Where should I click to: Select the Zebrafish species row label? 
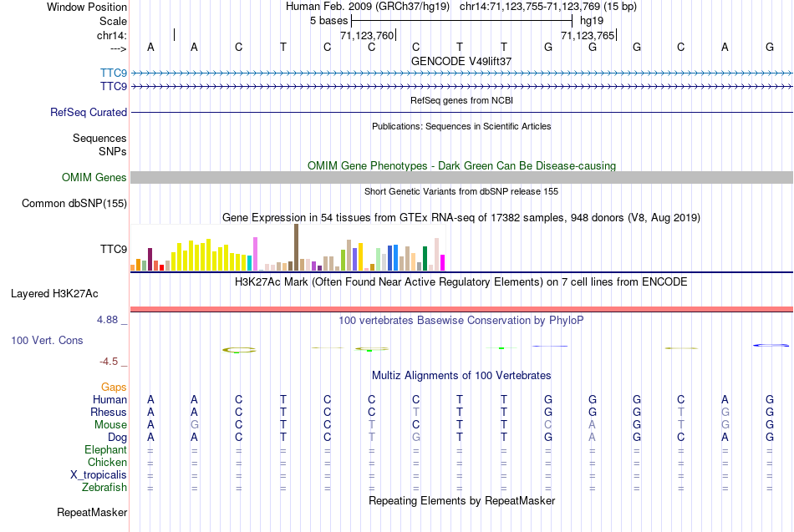[x=104, y=487]
